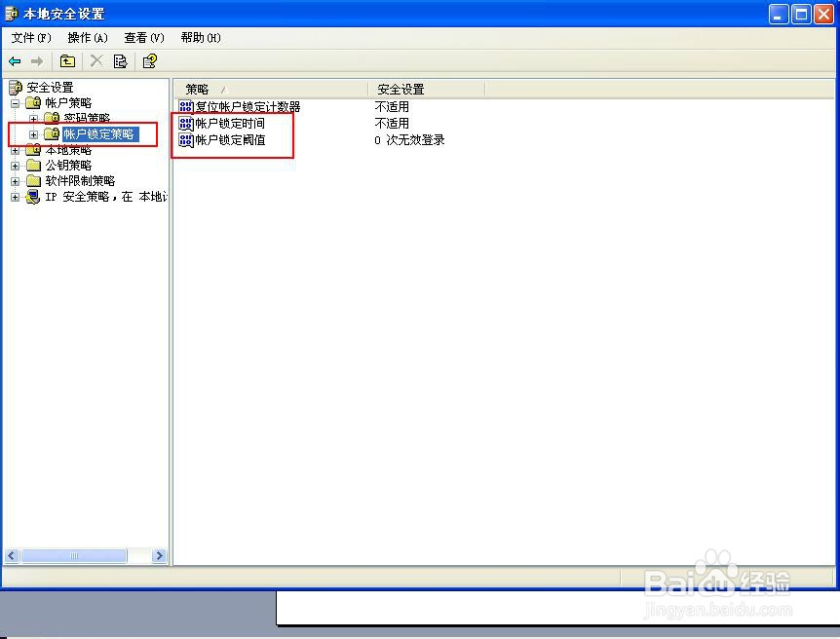Open the 文件(F) menu

[x=31, y=37]
